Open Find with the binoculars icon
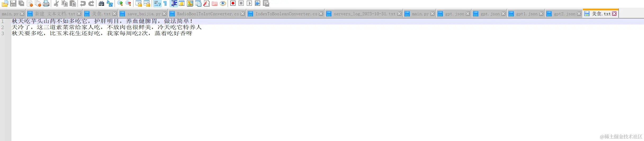Image resolution: width=644 pixels, height=141 pixels. [101, 3]
